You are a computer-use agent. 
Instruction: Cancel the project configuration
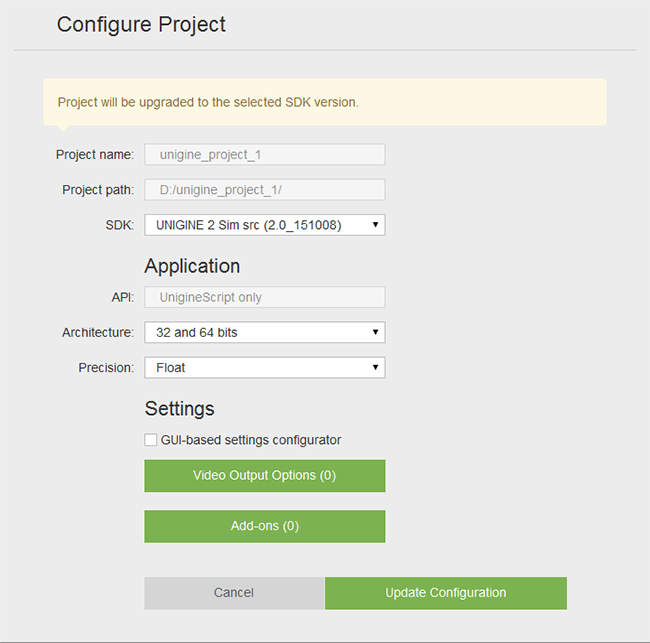234,593
